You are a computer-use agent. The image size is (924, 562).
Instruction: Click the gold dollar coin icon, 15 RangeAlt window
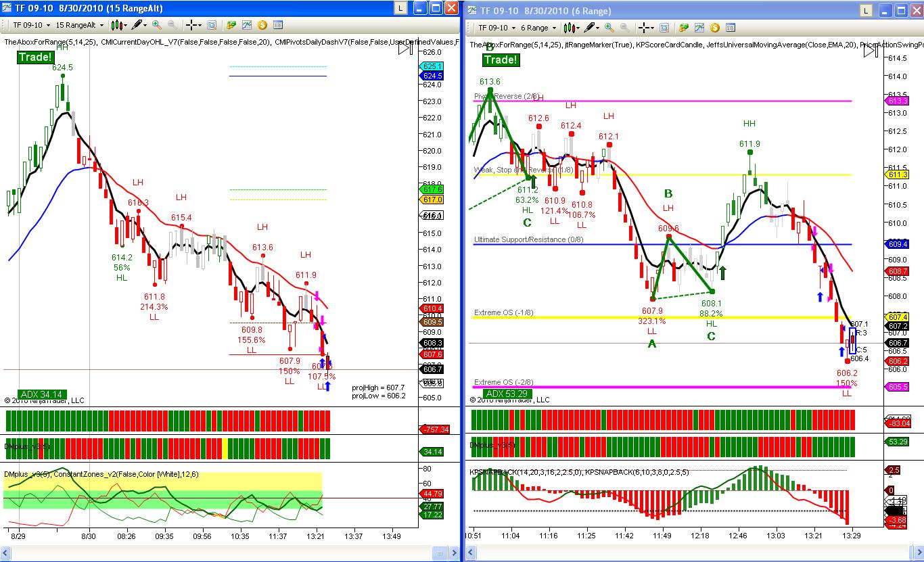(262, 25)
